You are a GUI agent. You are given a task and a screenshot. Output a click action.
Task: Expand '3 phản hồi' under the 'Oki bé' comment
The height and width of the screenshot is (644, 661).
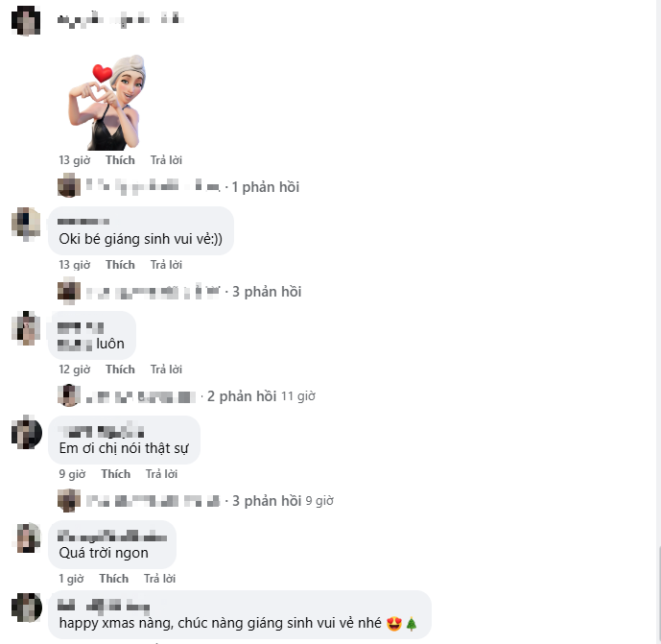(267, 292)
